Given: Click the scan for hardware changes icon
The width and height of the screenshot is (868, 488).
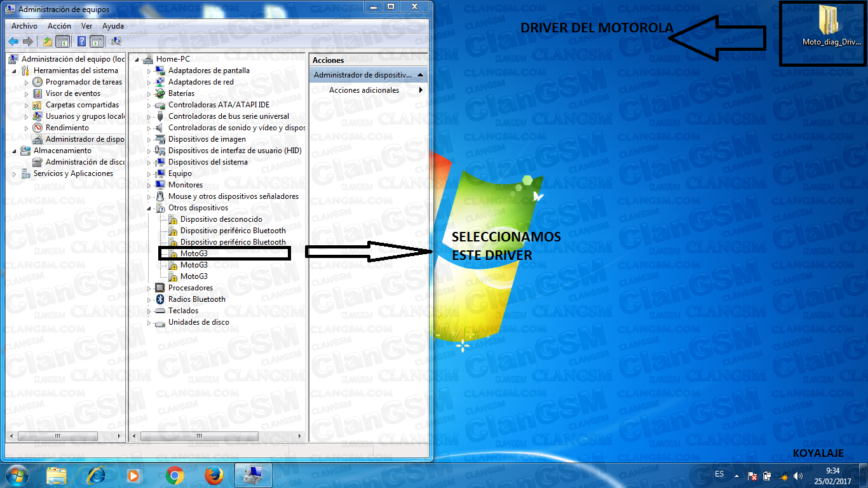Looking at the screenshot, I should (x=116, y=41).
